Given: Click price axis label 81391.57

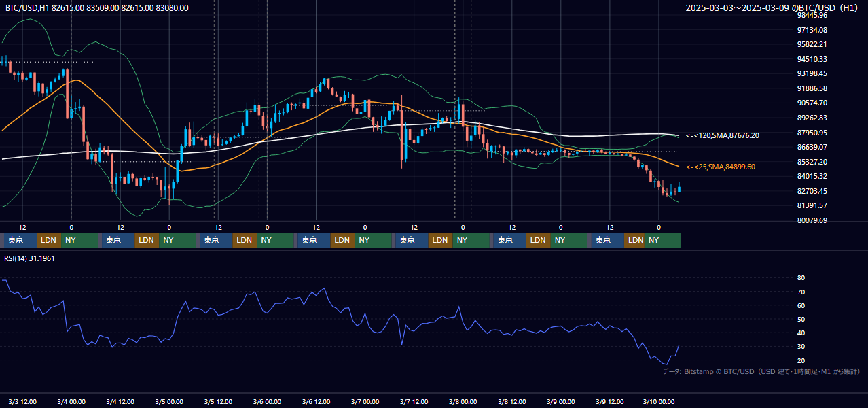Looking at the screenshot, I should 812,205.
